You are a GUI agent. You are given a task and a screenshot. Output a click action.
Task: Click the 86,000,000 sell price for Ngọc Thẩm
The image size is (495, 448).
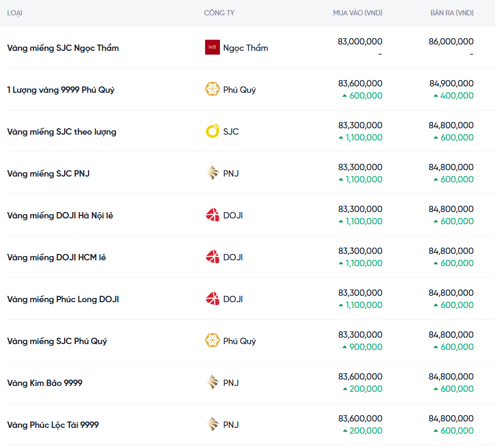point(451,41)
